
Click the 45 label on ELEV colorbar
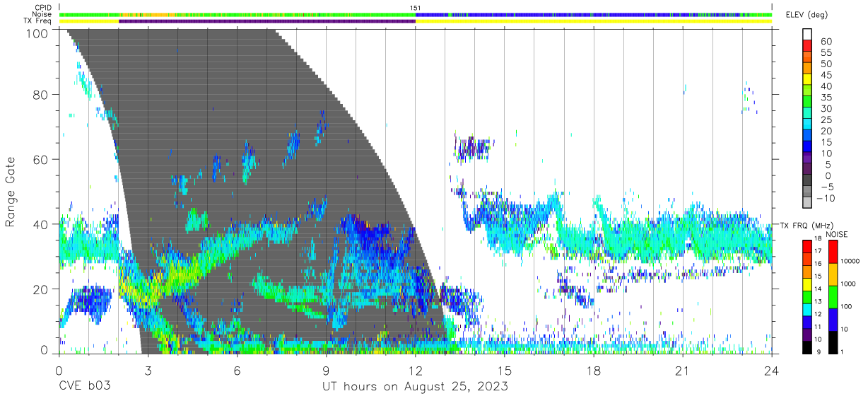(826, 75)
